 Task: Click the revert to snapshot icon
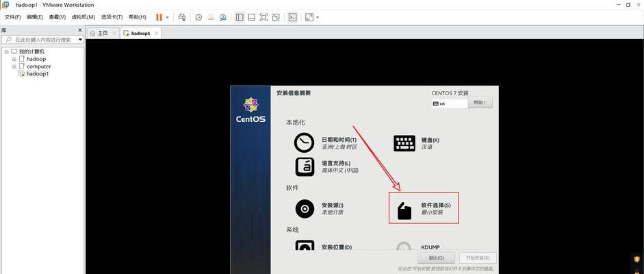point(210,17)
